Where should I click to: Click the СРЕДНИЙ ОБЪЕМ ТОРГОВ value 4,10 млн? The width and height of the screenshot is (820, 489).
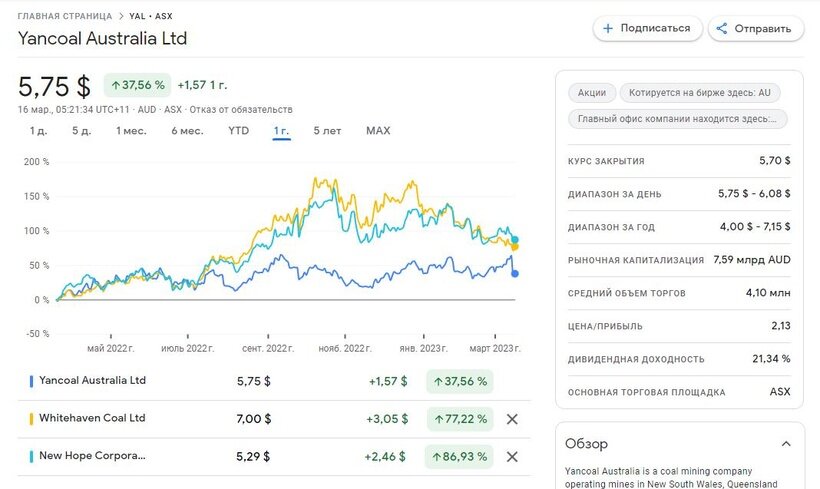[x=768, y=292]
